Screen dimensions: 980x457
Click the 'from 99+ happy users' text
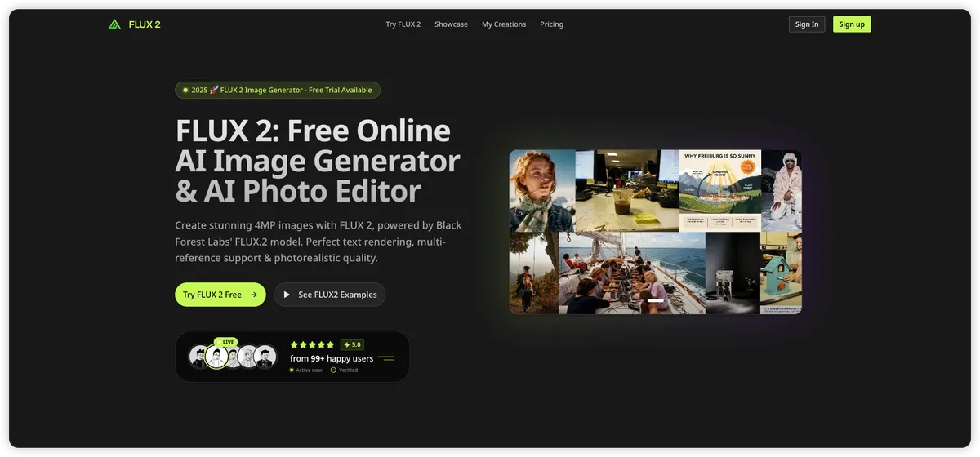point(332,358)
